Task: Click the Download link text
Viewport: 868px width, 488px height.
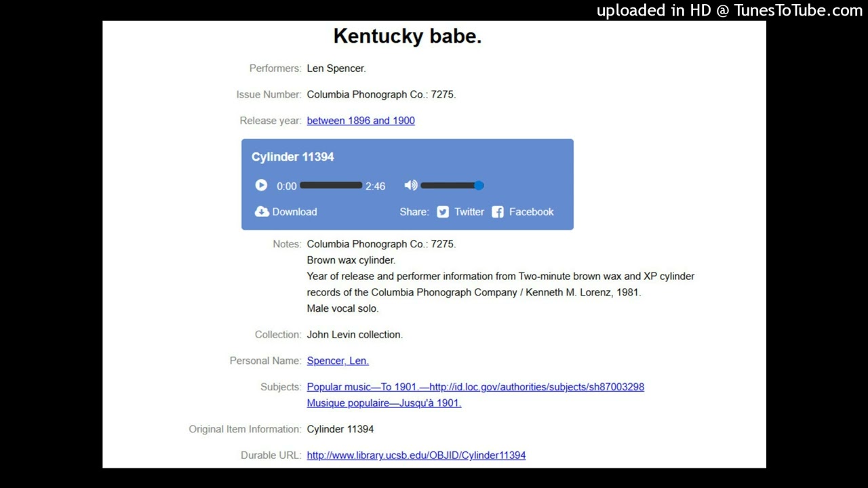Action: pos(294,211)
